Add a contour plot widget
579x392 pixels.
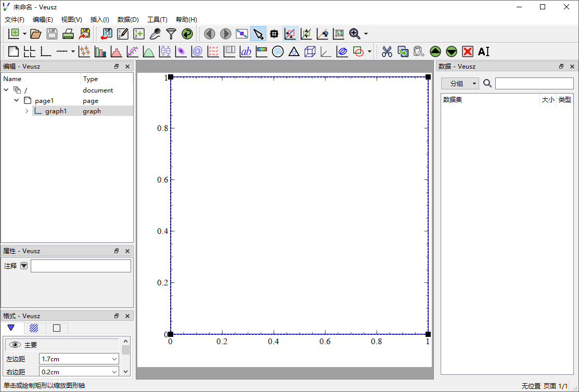[197, 51]
